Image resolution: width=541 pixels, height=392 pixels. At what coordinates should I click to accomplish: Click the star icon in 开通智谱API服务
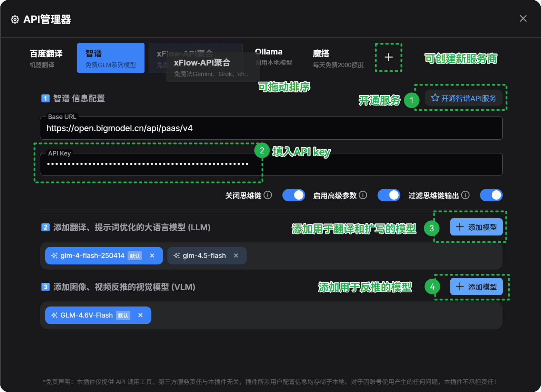(435, 98)
